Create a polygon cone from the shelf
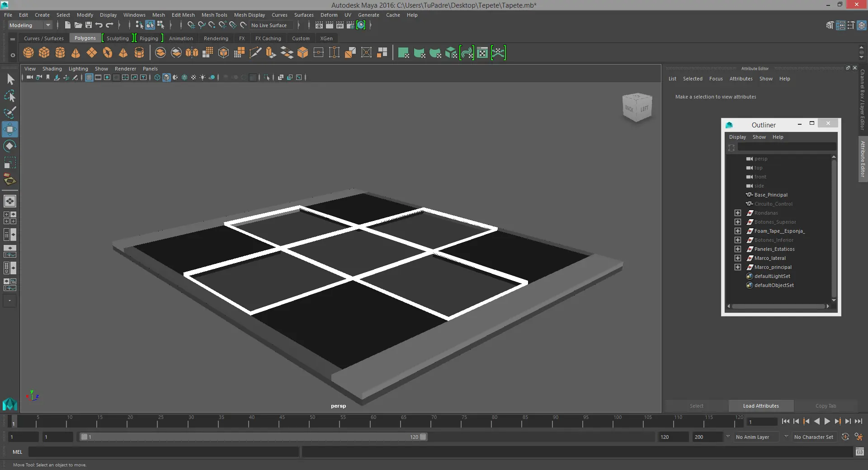Screen dimensions: 868x470 (x=76, y=53)
